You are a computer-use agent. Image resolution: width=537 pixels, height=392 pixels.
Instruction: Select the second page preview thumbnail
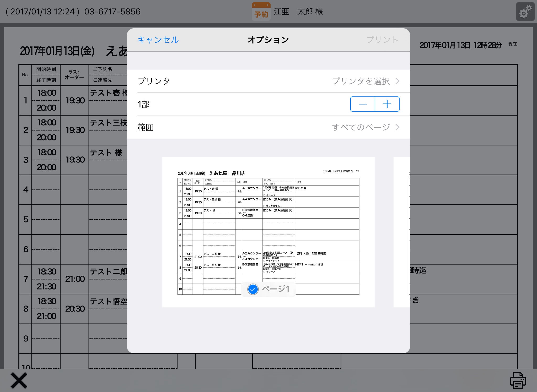tap(402, 232)
